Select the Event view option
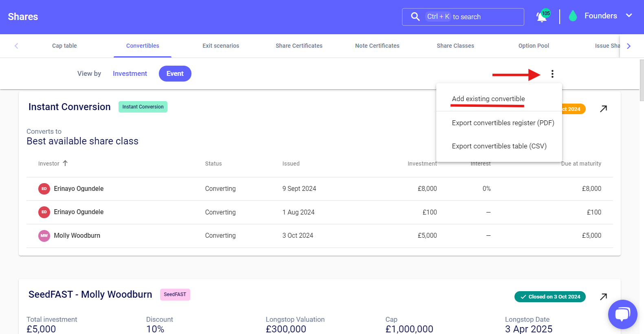Image resolution: width=644 pixels, height=334 pixels. (175, 74)
